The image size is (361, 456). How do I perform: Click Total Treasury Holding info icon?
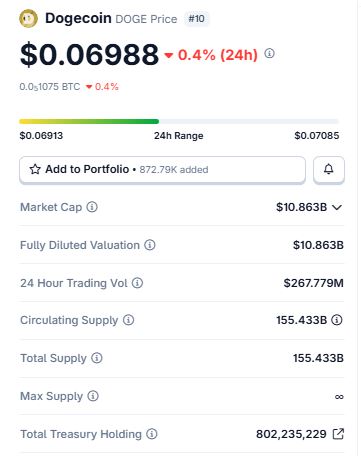coord(152,434)
